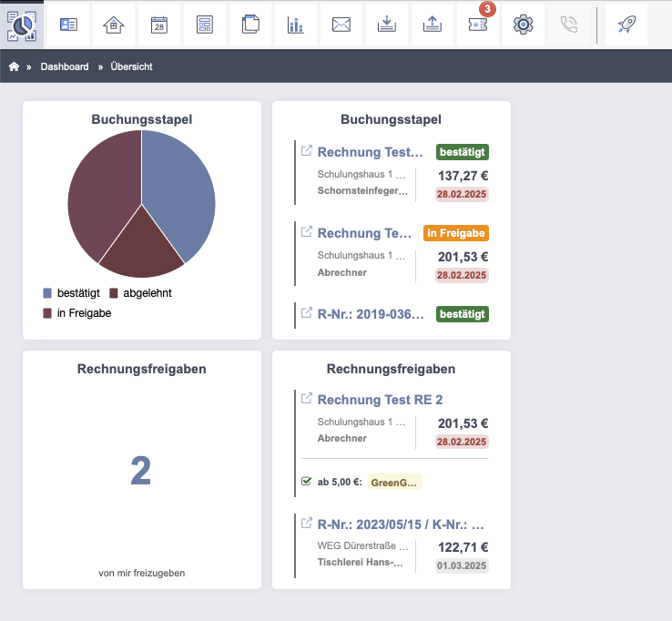
Task: Click bestätigt badge on R-Nr.: 2019-036…
Action: [463, 314]
